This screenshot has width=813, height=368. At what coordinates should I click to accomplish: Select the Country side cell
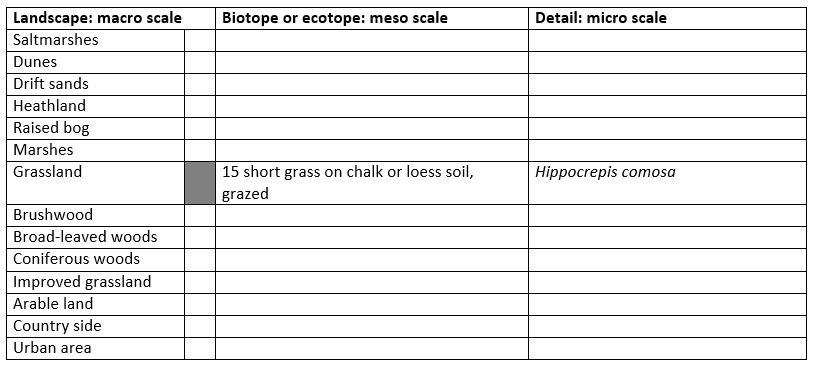96,326
